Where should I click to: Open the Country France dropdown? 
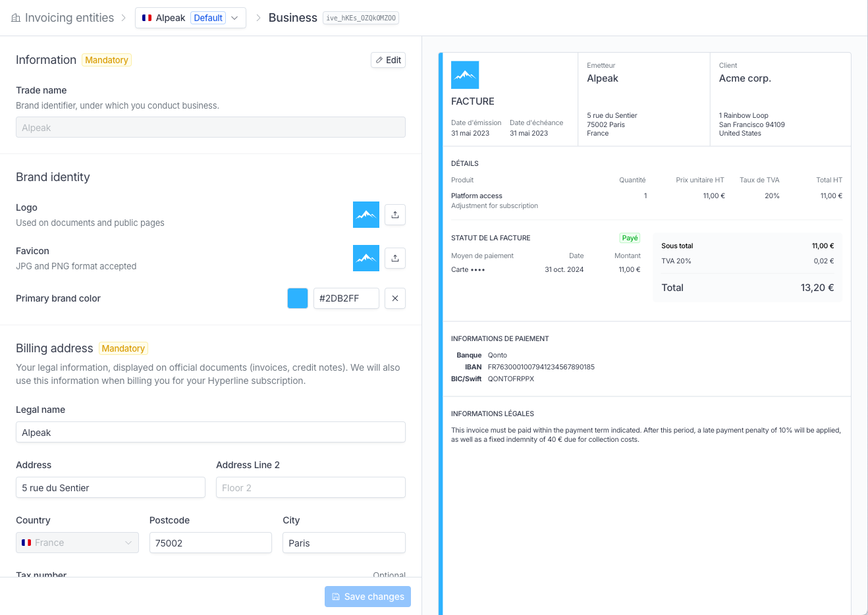click(77, 543)
